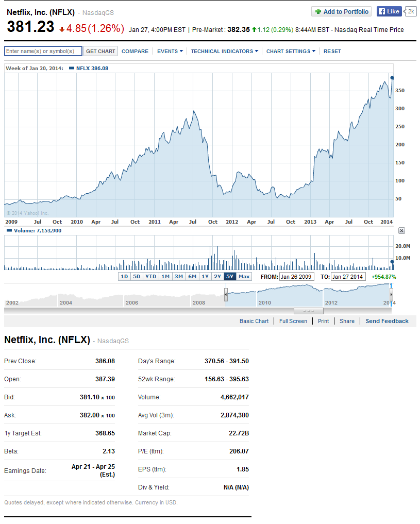Image resolution: width=420 pixels, height=524 pixels.
Task: Select the 2Y range tab
Action: [x=217, y=276]
